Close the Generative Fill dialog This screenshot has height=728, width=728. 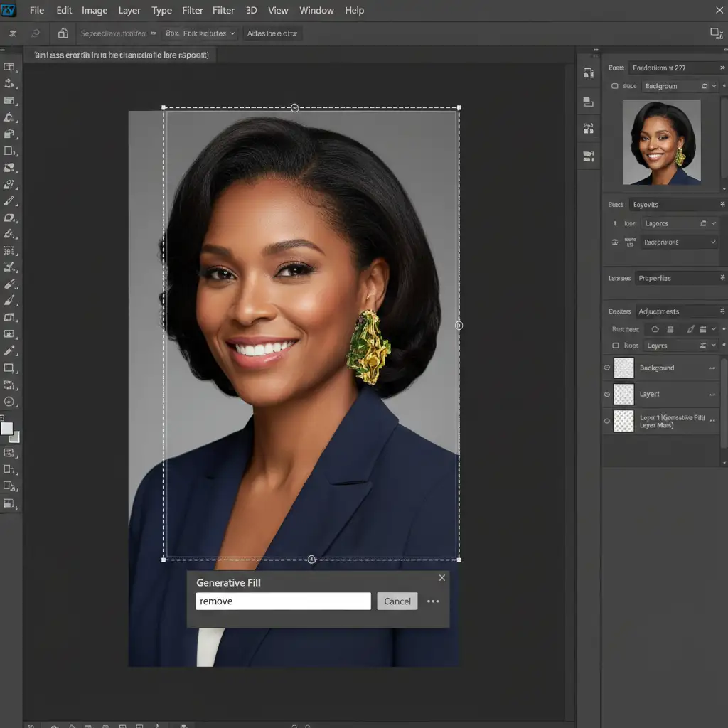coord(441,578)
